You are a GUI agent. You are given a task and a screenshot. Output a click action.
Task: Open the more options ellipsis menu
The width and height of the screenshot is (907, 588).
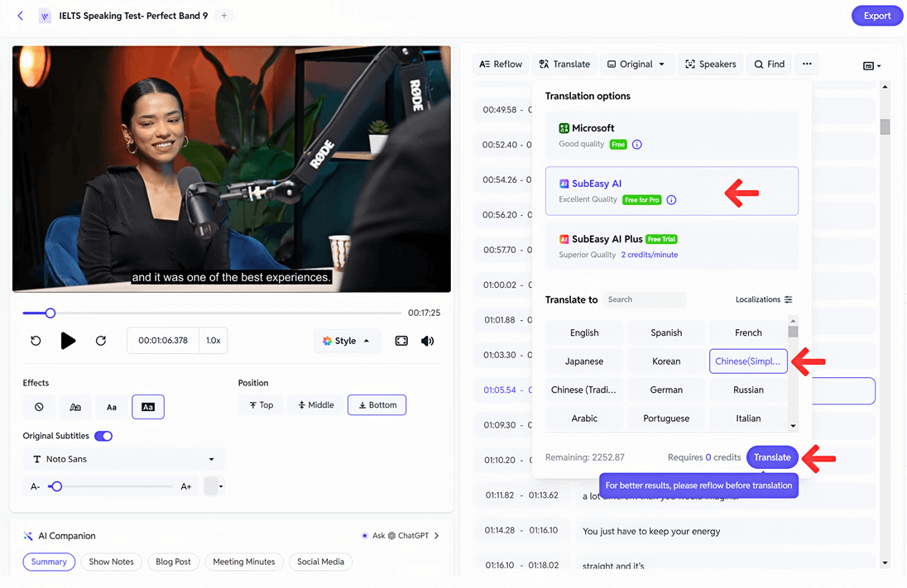pyautogui.click(x=807, y=65)
